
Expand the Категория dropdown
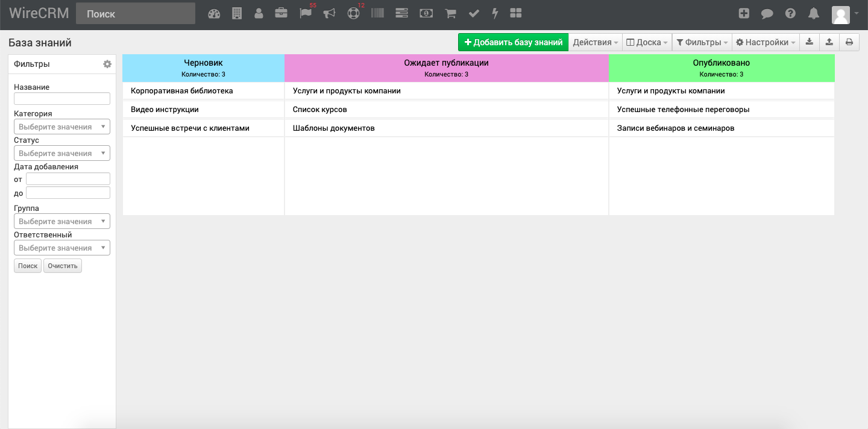[x=62, y=127]
